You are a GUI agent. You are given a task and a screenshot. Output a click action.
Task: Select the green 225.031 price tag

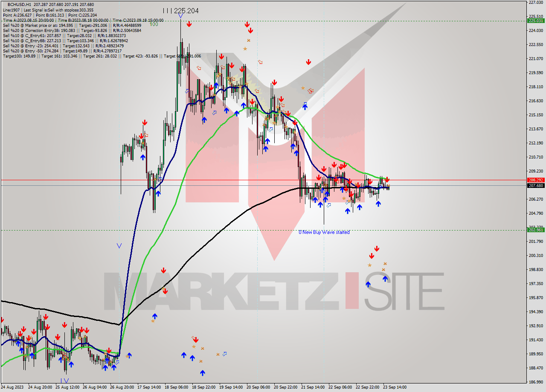(536, 20)
